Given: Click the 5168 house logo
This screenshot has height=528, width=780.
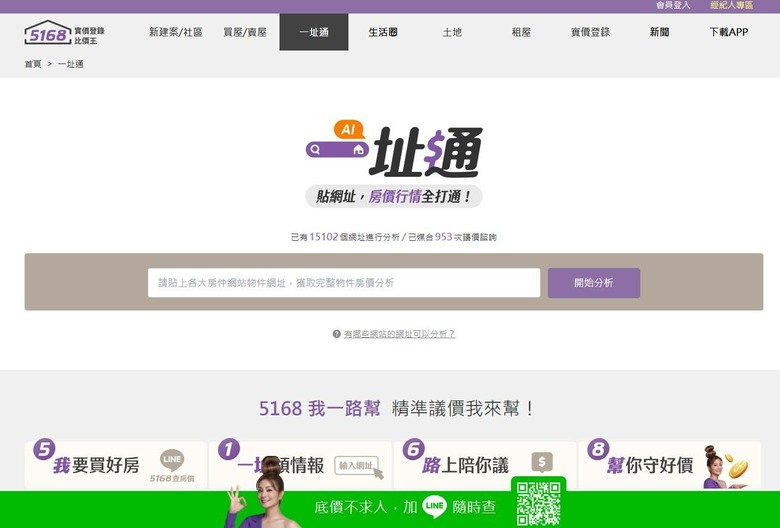Looking at the screenshot, I should [64, 33].
